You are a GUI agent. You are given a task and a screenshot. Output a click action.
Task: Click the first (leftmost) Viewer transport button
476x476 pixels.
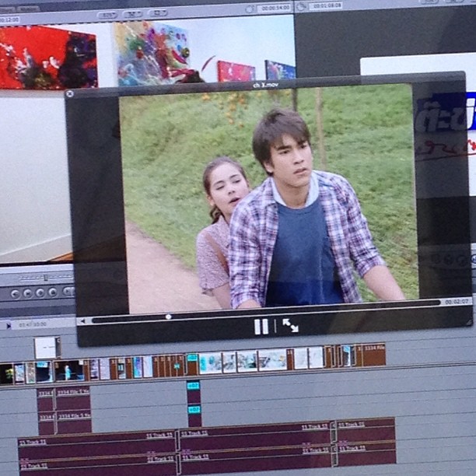(16, 294)
